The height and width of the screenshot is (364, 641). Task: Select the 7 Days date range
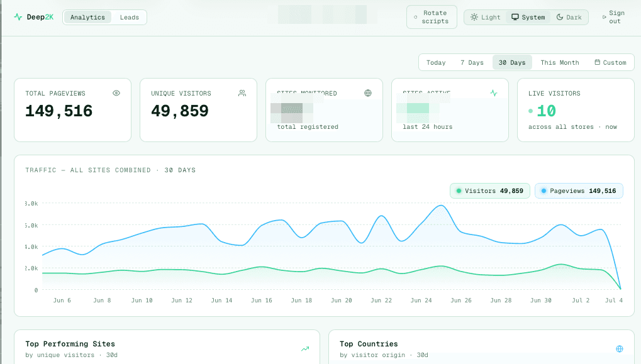click(x=472, y=62)
